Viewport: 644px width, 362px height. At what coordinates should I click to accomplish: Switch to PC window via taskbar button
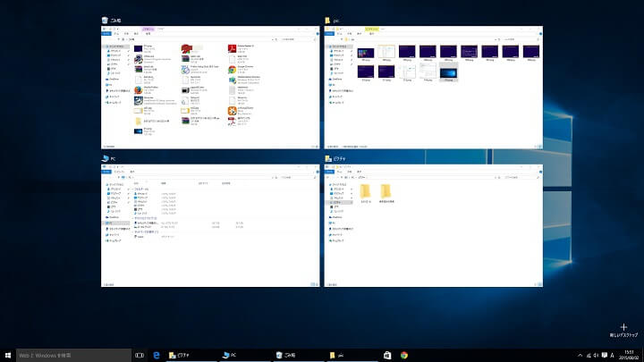[x=245, y=355]
